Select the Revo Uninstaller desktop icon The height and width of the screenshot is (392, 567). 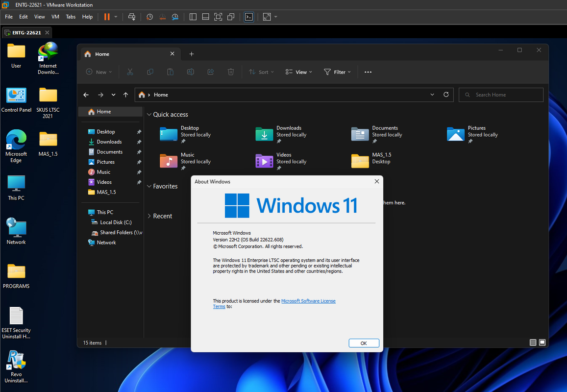click(x=16, y=367)
